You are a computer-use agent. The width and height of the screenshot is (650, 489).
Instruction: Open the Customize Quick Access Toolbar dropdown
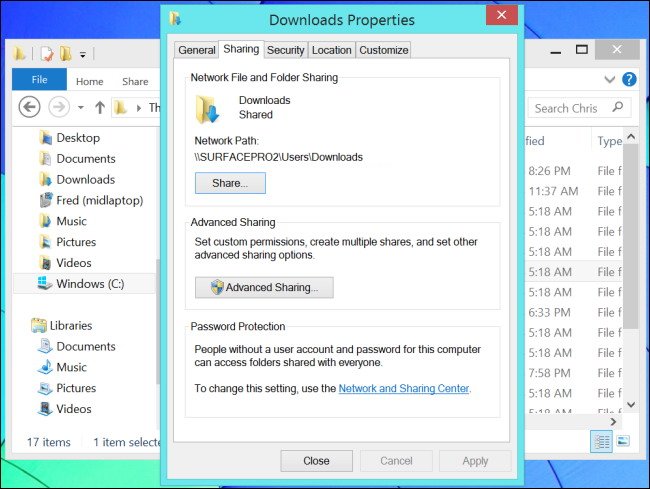[83, 54]
